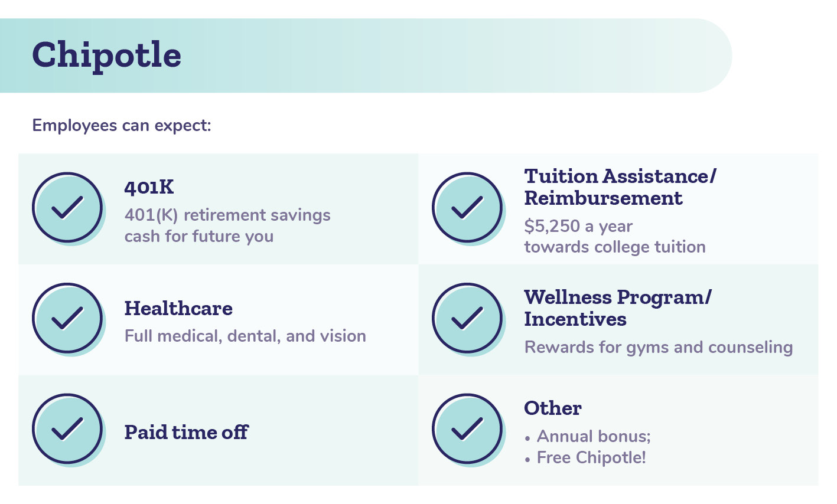This screenshot has height=504, width=837.
Task: Click the checkmark icon beside Healthcare
Action: click(68, 319)
